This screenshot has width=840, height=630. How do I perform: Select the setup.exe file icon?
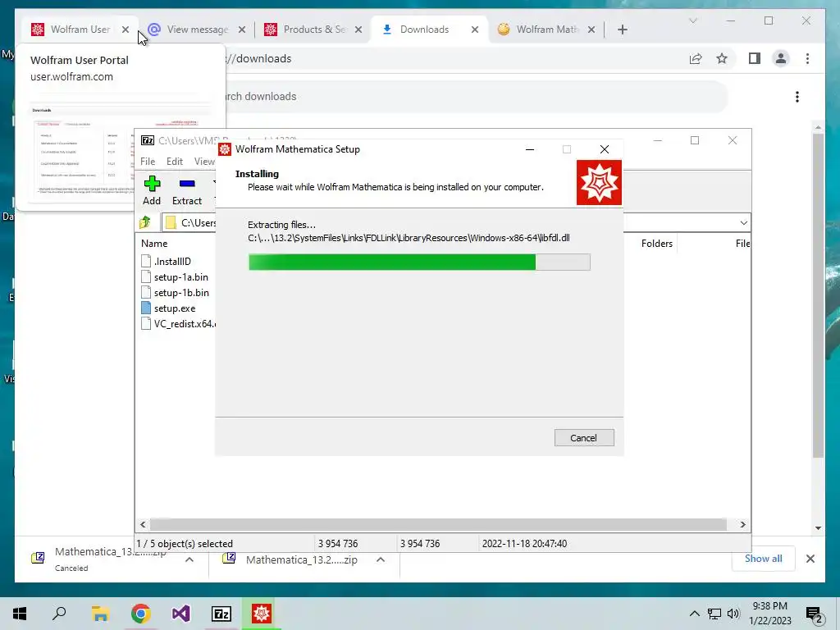click(x=146, y=308)
